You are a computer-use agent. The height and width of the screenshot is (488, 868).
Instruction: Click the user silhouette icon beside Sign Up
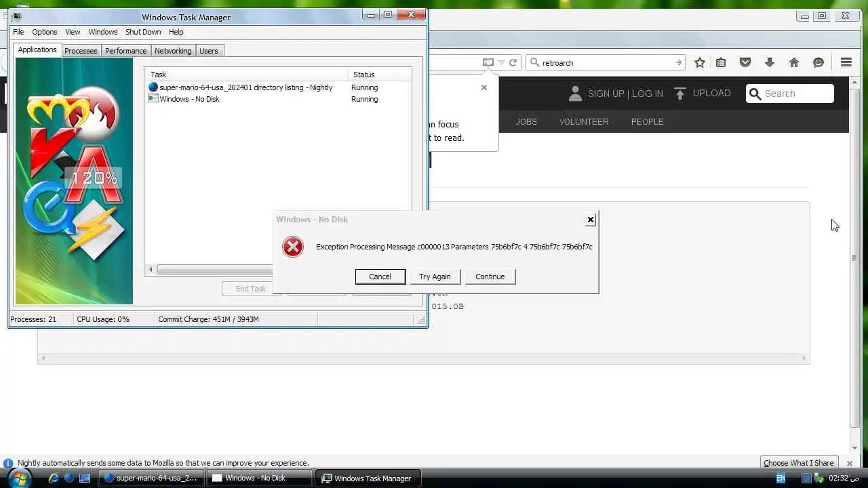[575, 94]
